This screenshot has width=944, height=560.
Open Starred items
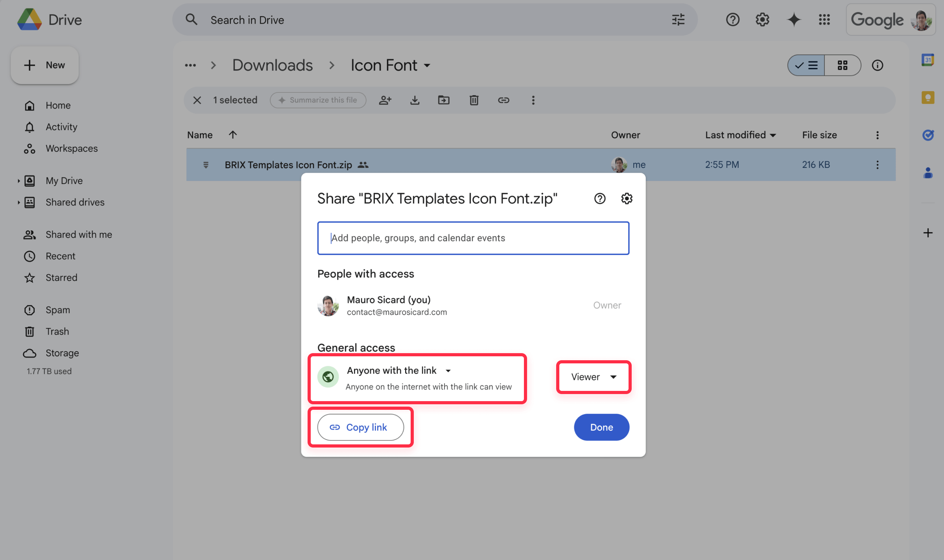pos(50,278)
